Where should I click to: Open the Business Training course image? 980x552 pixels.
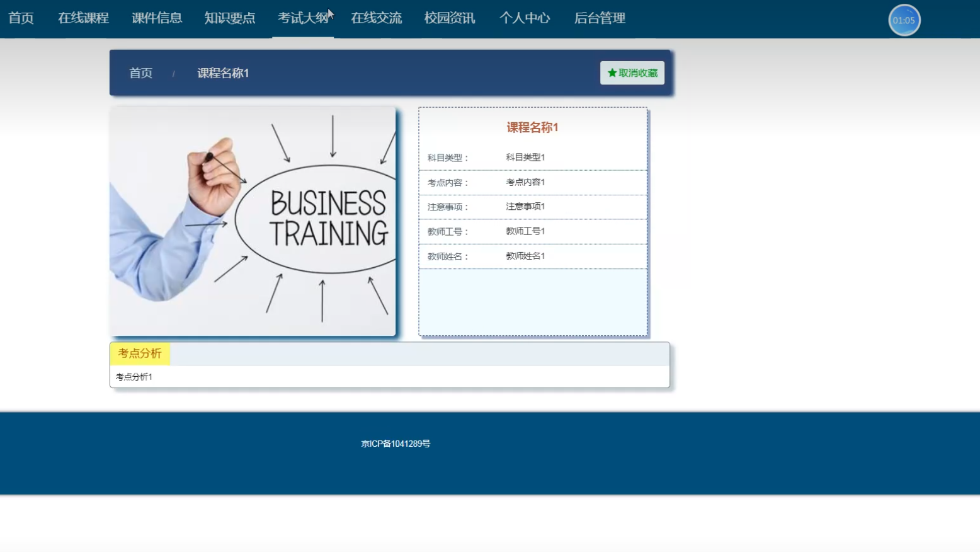click(253, 220)
